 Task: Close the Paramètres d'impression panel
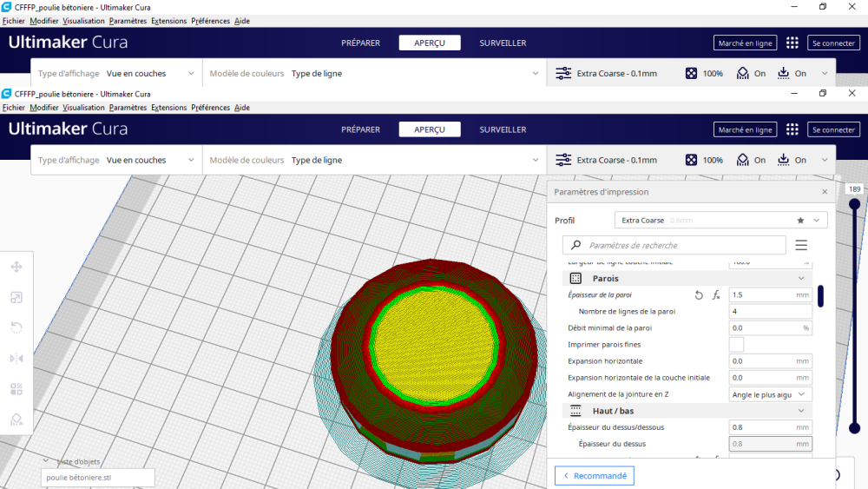coord(825,192)
